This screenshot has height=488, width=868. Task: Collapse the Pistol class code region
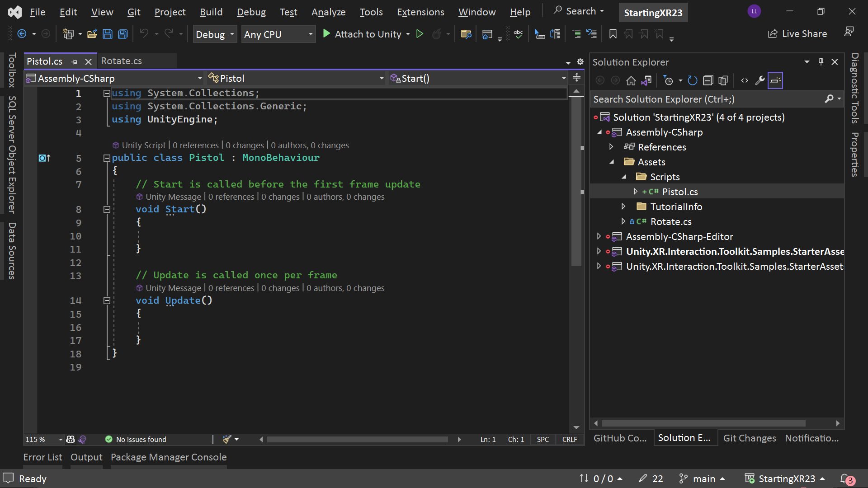107,158
